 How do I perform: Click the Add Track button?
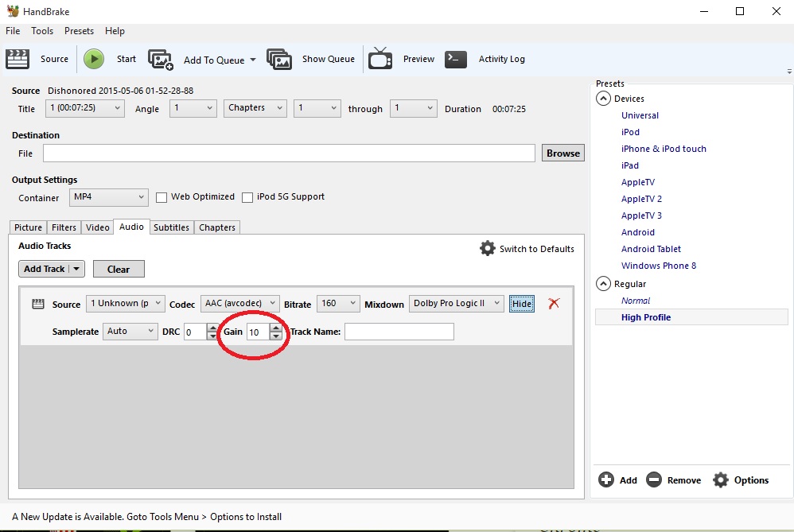(x=44, y=269)
